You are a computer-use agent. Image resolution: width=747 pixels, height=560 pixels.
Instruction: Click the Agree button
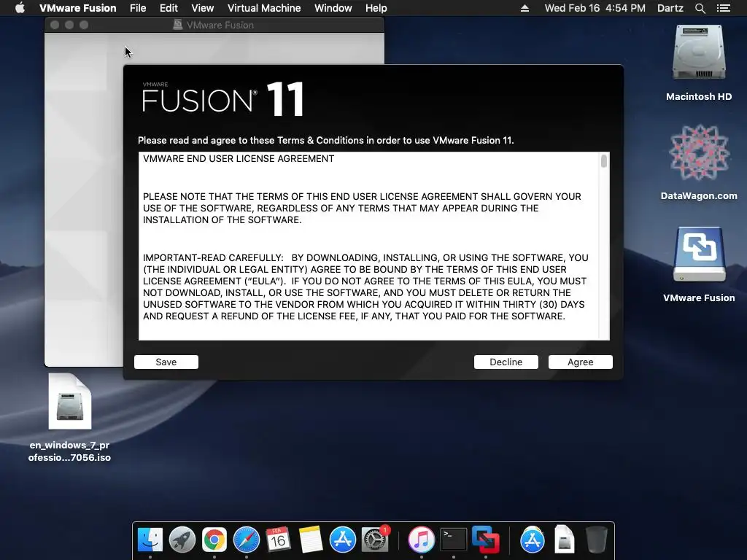point(580,362)
